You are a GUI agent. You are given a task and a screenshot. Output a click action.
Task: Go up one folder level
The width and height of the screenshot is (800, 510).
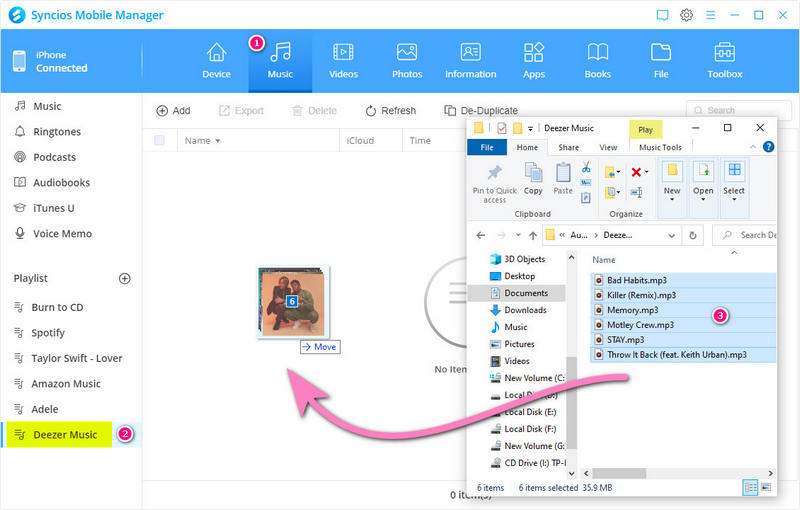pos(533,235)
